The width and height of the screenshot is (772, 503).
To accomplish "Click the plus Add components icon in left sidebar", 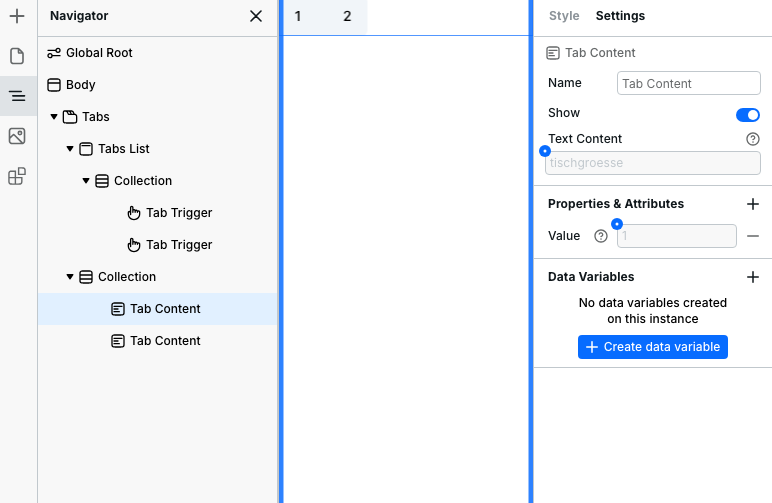I will click(16, 16).
